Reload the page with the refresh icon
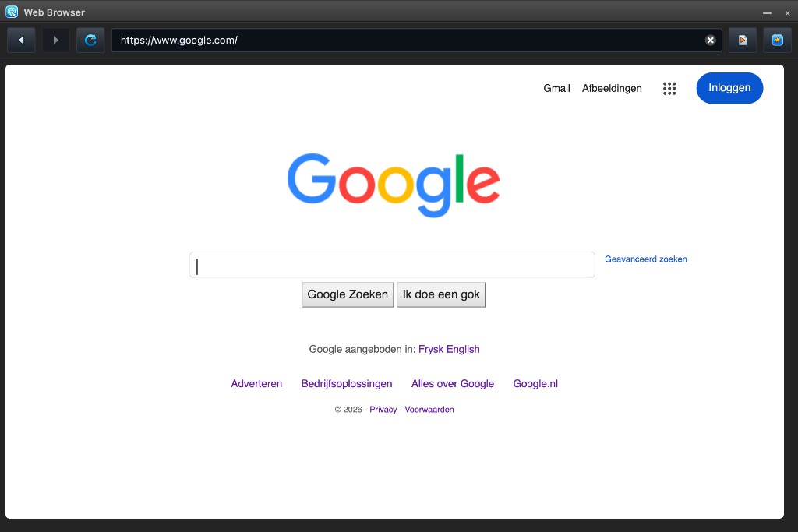This screenshot has height=532, width=798. click(90, 41)
